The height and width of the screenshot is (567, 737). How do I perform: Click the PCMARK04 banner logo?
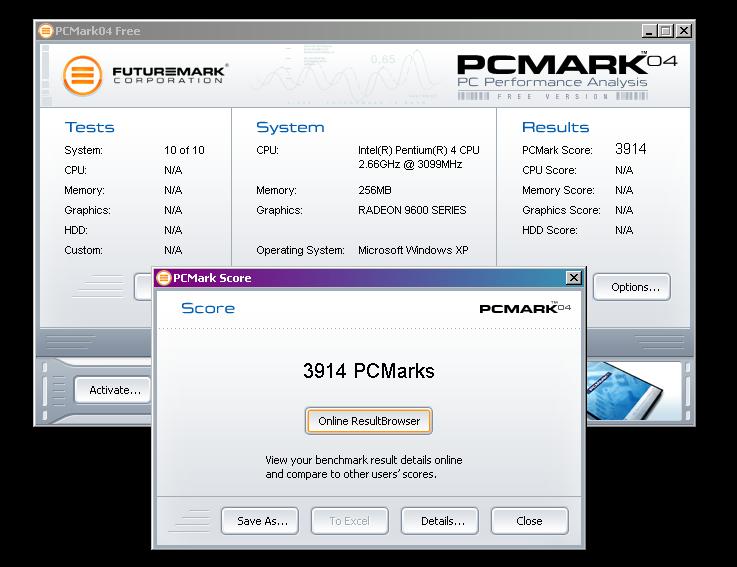567,63
